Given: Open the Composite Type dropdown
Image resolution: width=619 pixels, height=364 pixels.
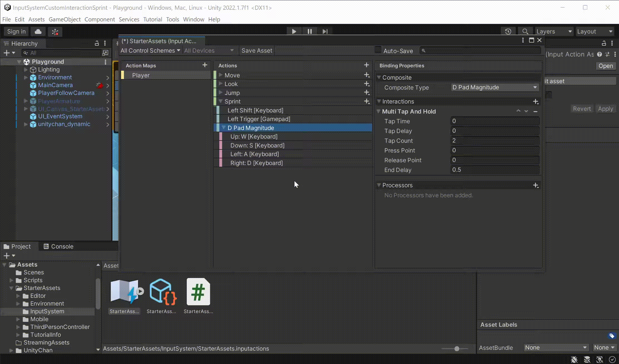Looking at the screenshot, I should pyautogui.click(x=495, y=87).
